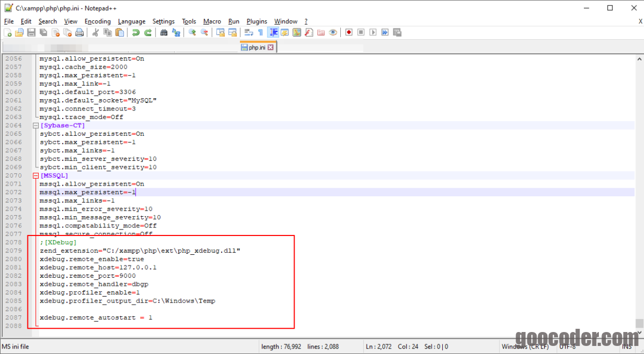
Task: Click the Open file toolbar icon
Action: 19,32
